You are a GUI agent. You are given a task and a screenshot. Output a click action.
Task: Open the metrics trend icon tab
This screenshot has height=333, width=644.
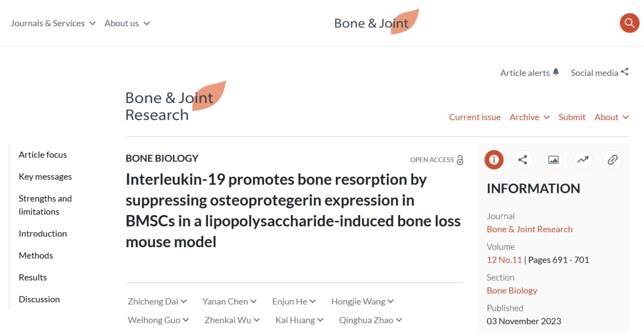pyautogui.click(x=583, y=160)
